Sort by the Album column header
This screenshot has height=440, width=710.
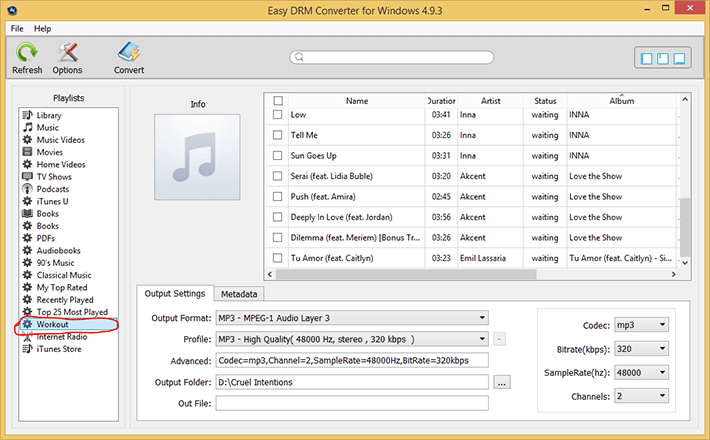[622, 100]
